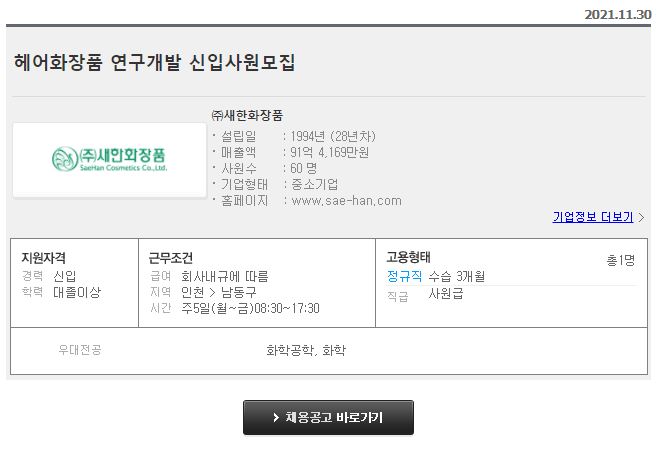
Task: Click the chevron next to 기업정보 더보기
Action: (x=641, y=217)
